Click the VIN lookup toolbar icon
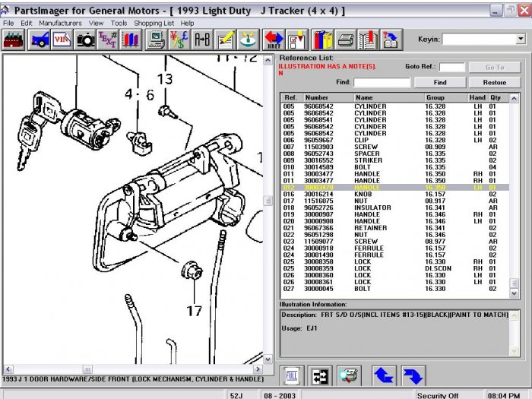 point(62,40)
